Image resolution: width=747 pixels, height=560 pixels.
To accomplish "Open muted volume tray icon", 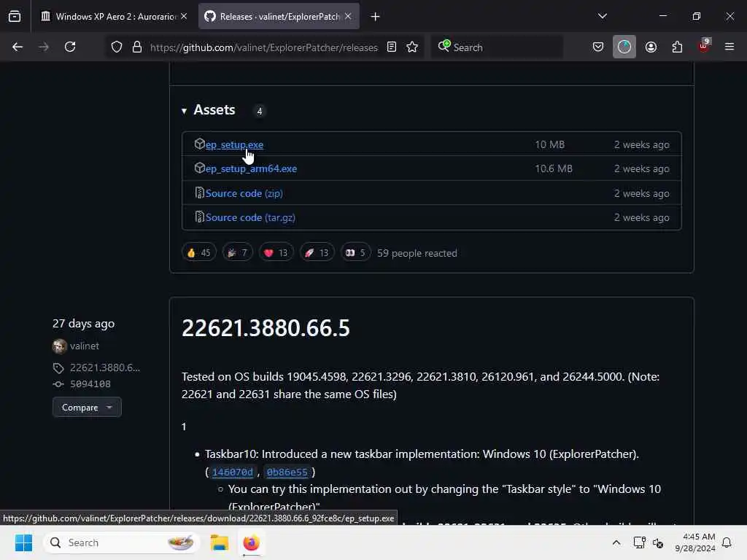I will 658,542.
